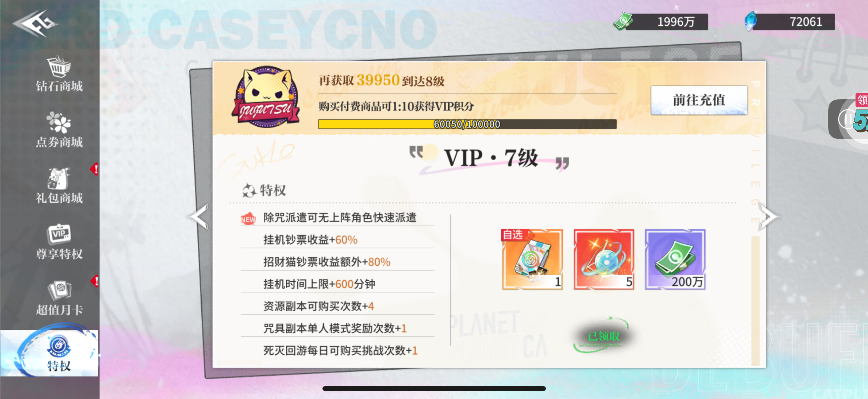Viewport: 868px width, 399px height.
Task: Click the 已领取 claimed stamp button
Action: (x=602, y=336)
